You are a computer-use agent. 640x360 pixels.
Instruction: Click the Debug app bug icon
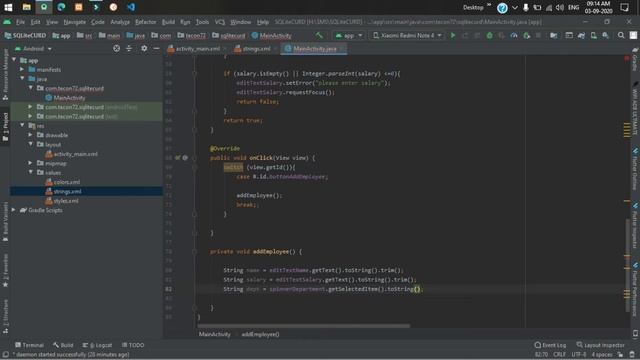click(489, 36)
